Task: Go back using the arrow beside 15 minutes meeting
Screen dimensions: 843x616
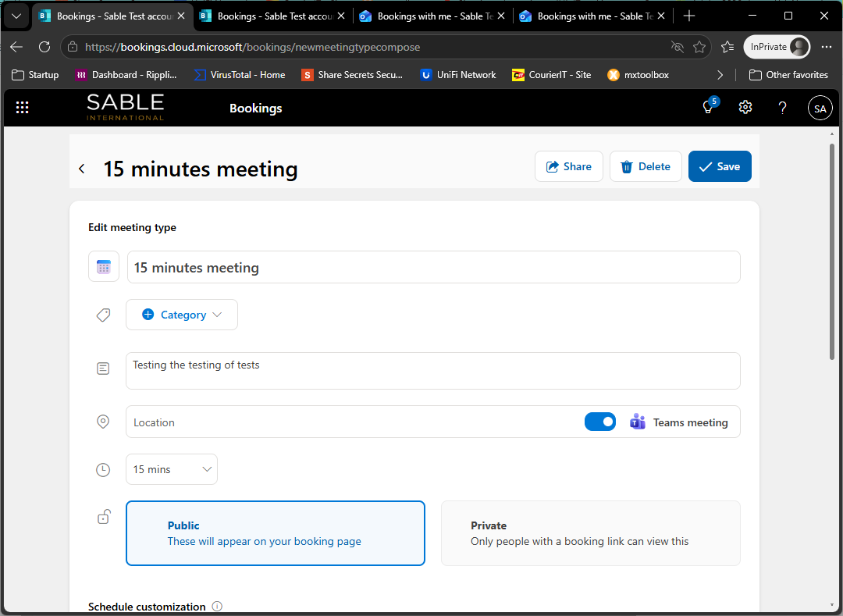Action: click(x=82, y=169)
